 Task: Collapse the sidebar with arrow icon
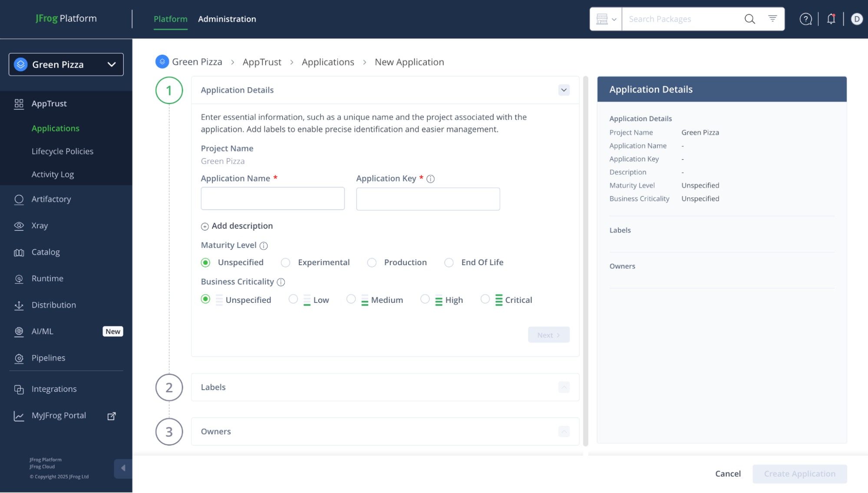pyautogui.click(x=123, y=468)
